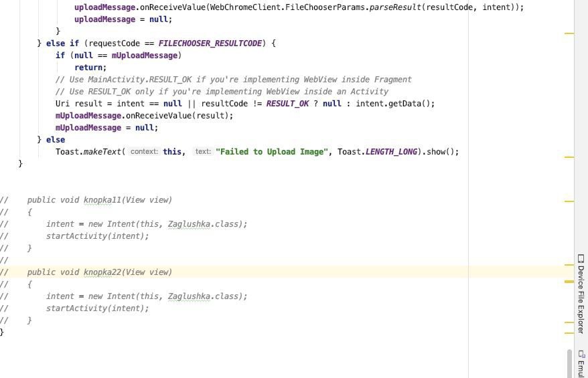Screen dimensions: 588x378
Task: Click the "Failed to Upload Image" string
Action: 271,152
